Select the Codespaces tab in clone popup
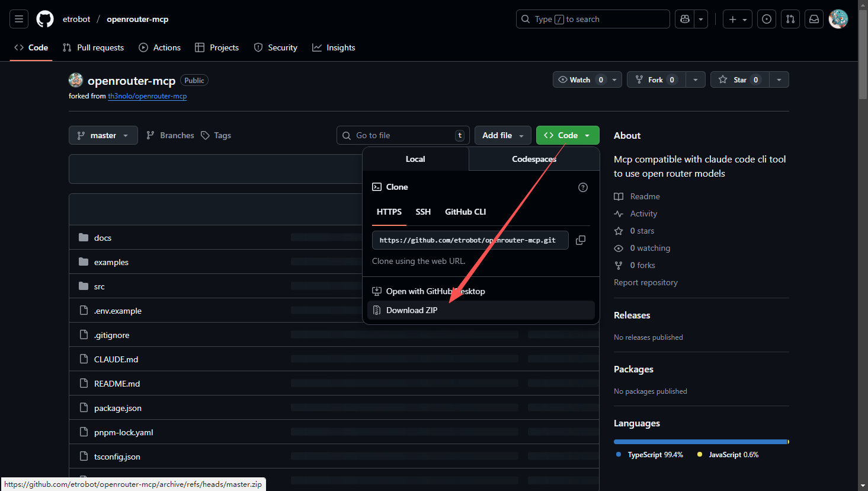The height and width of the screenshot is (491, 868). point(534,159)
